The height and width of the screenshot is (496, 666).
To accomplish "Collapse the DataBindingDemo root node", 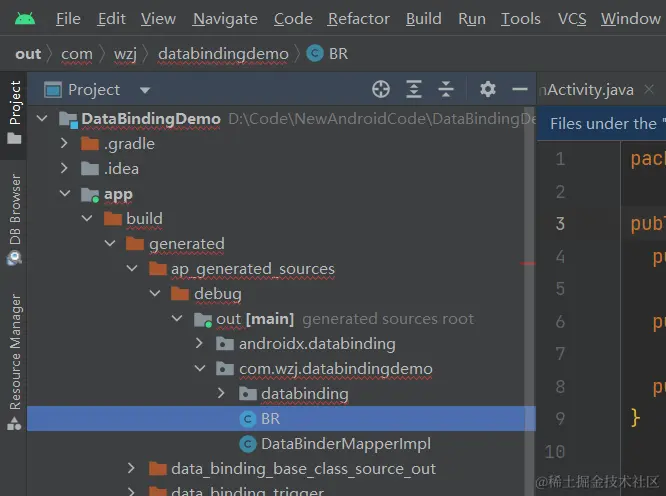I will (x=42, y=118).
